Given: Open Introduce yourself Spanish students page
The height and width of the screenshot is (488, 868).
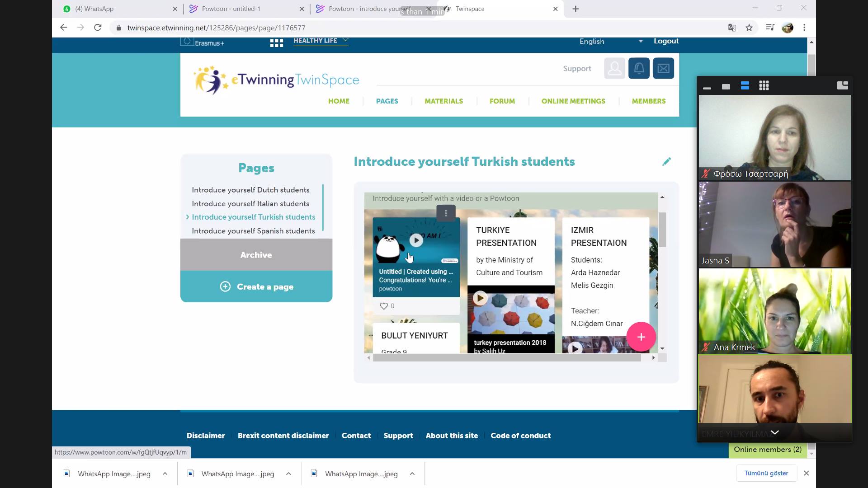Looking at the screenshot, I should [x=253, y=231].
